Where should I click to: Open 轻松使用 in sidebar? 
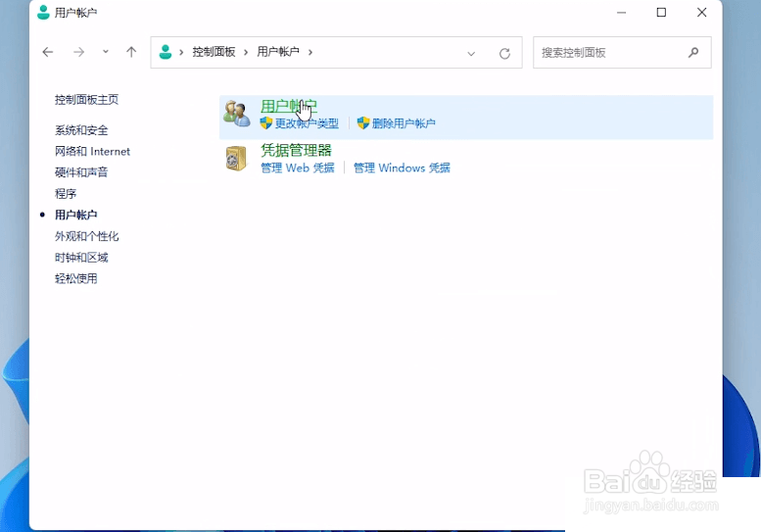(76, 278)
